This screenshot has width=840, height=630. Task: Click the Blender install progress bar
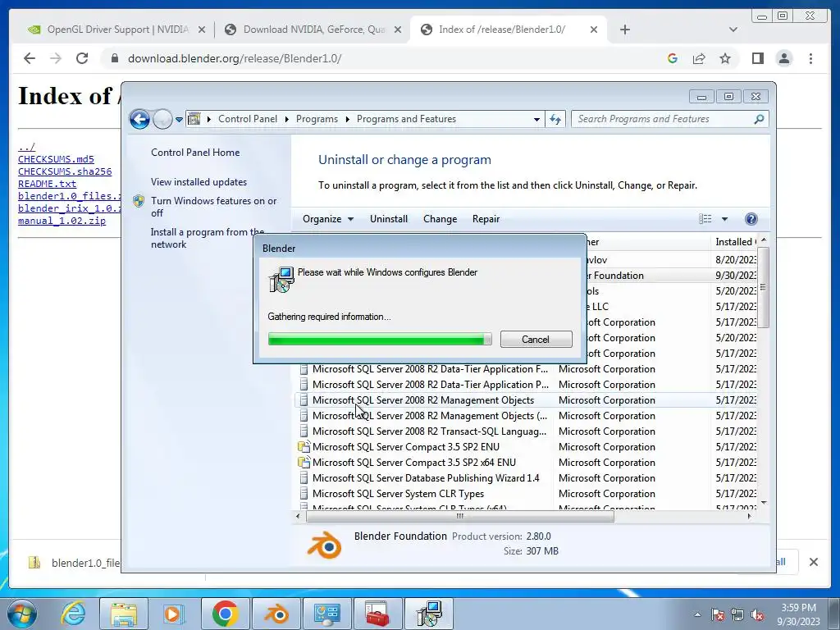click(380, 339)
